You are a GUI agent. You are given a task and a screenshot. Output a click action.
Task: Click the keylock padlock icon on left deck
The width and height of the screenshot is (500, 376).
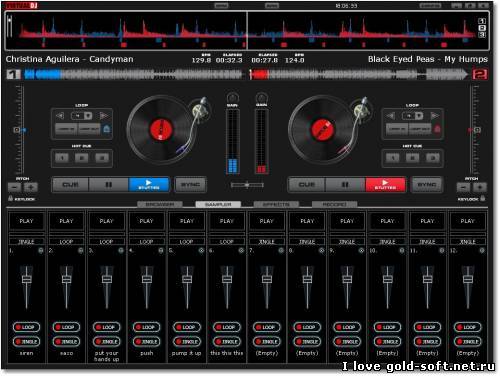coord(10,198)
